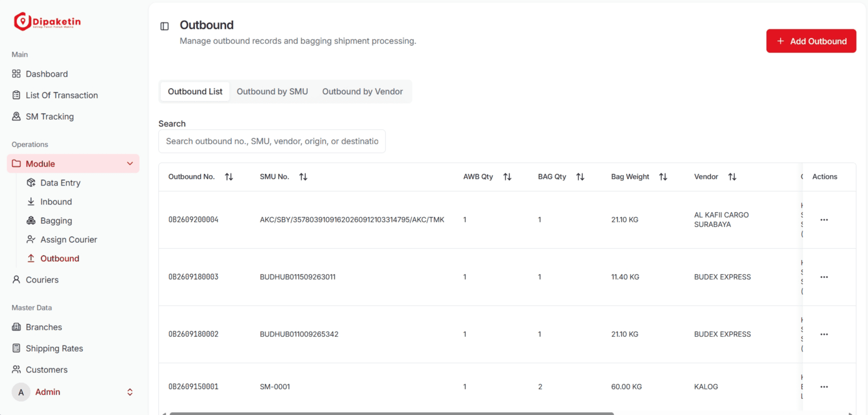
Task: Switch to Outbound List tab
Action: click(195, 91)
